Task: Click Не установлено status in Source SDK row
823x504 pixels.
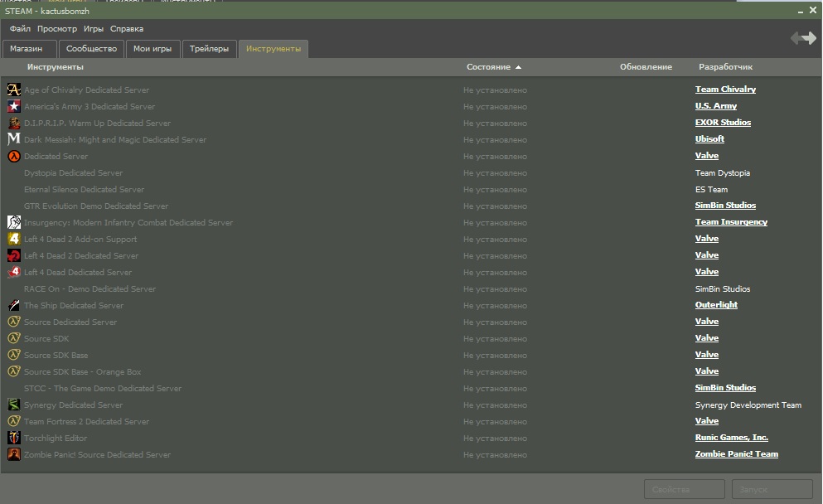Action: (495, 339)
